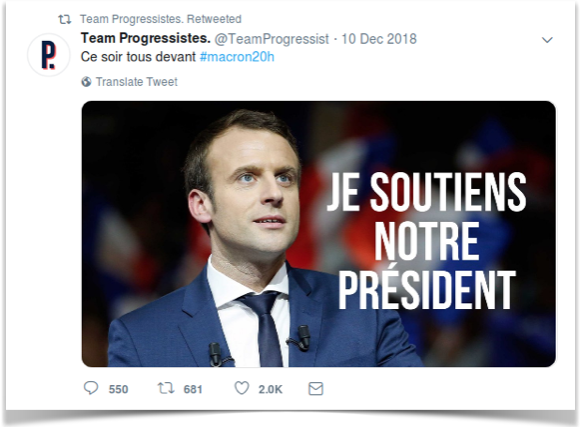This screenshot has height=427, width=584.
Task: Click 'Team Progressistes. Retweeted' label
Action: (161, 19)
